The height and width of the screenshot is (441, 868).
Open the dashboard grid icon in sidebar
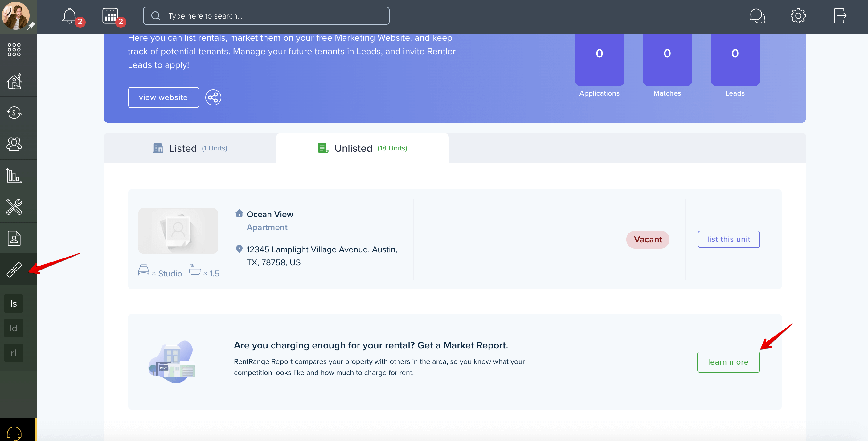[x=14, y=50]
